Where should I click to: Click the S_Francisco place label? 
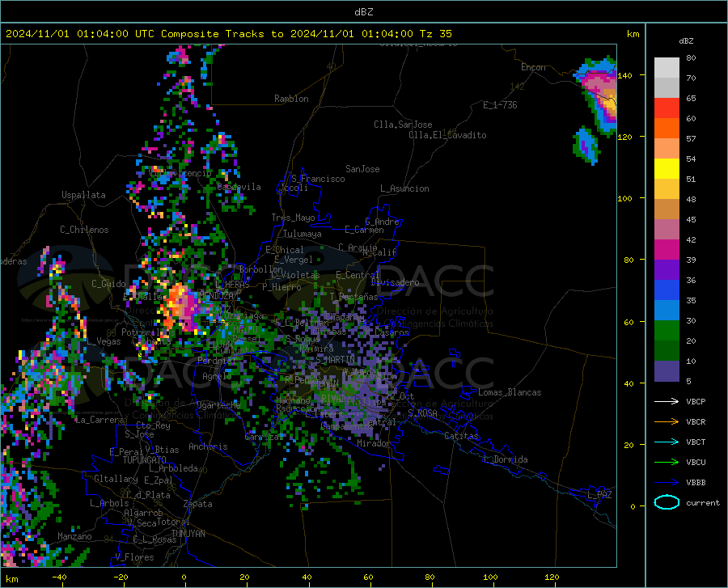click(318, 179)
